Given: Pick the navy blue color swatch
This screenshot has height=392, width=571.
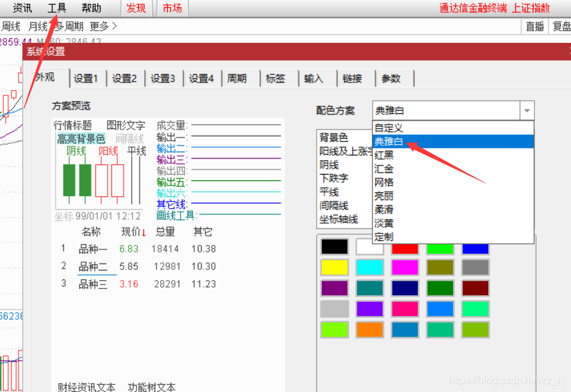Looking at the screenshot, I should pos(405,288).
